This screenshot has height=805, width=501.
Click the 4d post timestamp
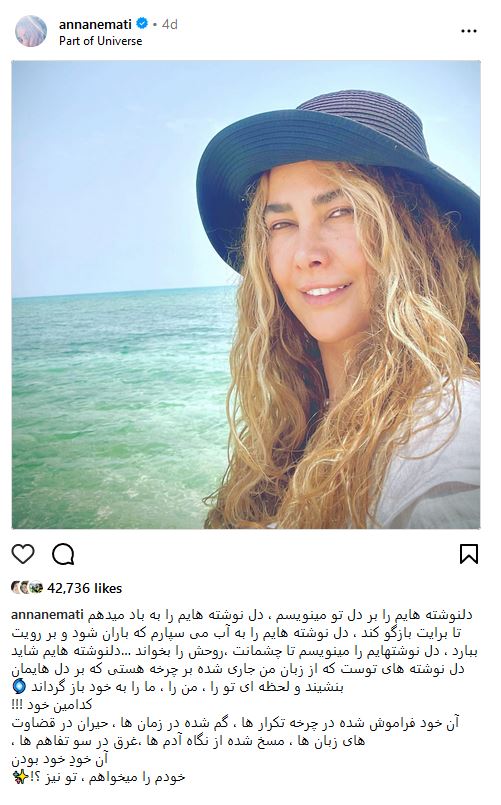170,24
